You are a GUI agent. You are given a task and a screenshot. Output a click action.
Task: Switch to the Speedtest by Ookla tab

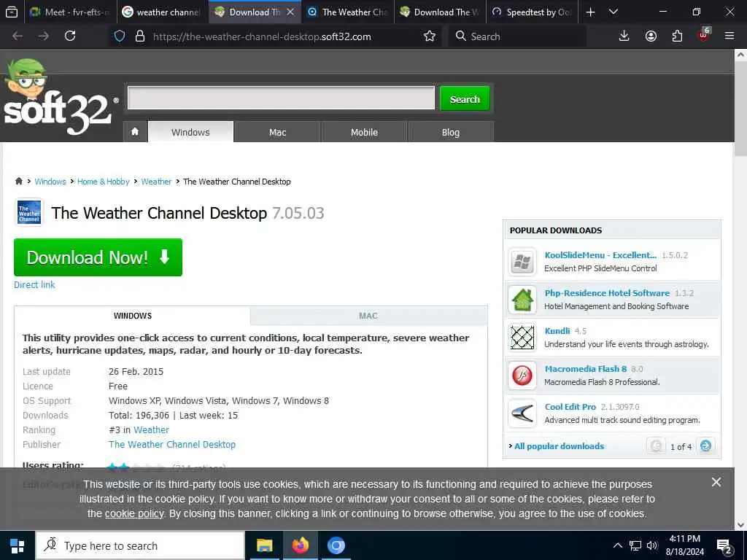[532, 12]
